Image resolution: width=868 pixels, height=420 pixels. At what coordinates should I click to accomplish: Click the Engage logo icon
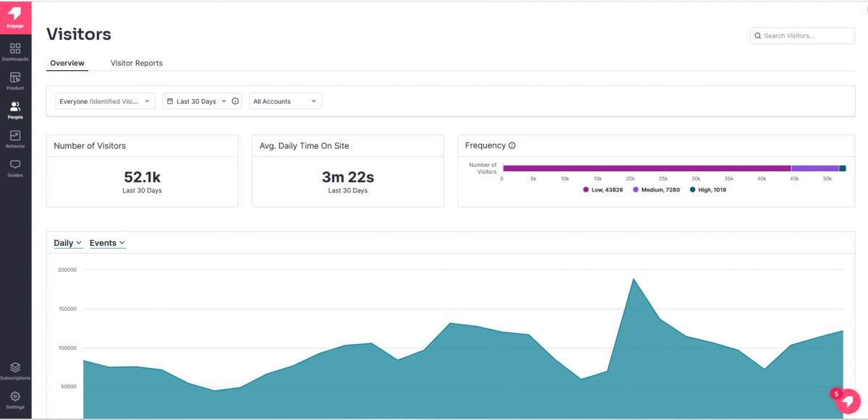point(15,13)
